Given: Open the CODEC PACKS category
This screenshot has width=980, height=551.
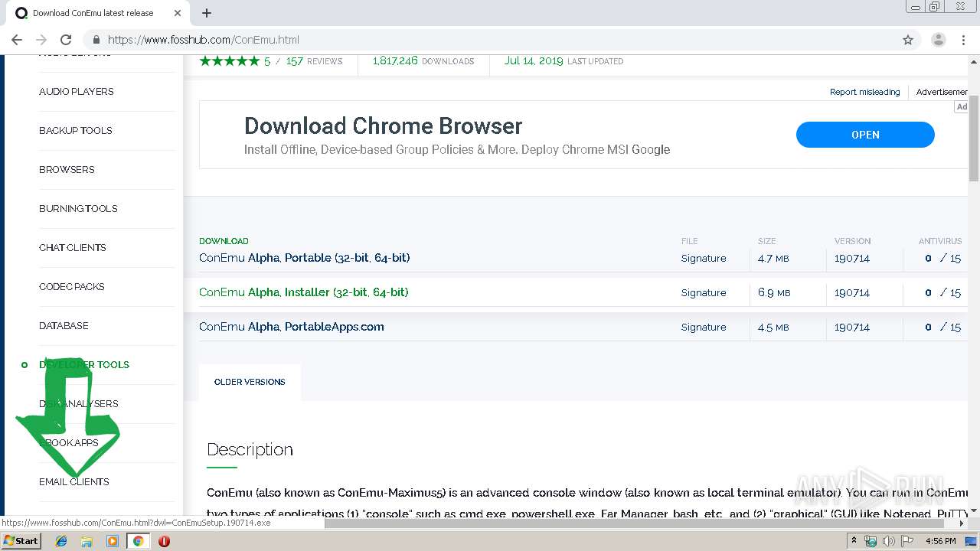Looking at the screenshot, I should pos(71,286).
